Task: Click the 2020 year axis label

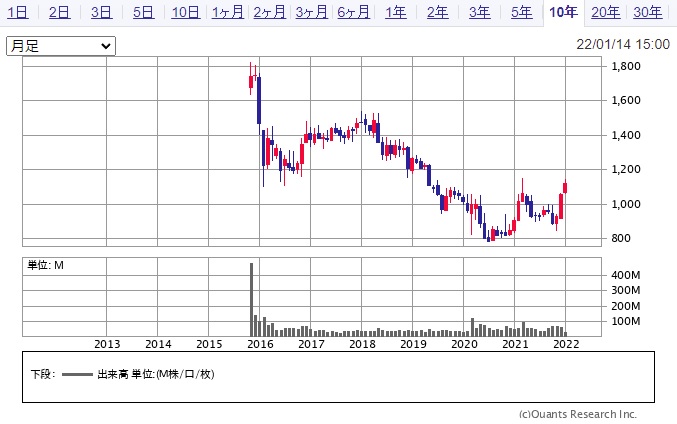Action: [x=464, y=344]
